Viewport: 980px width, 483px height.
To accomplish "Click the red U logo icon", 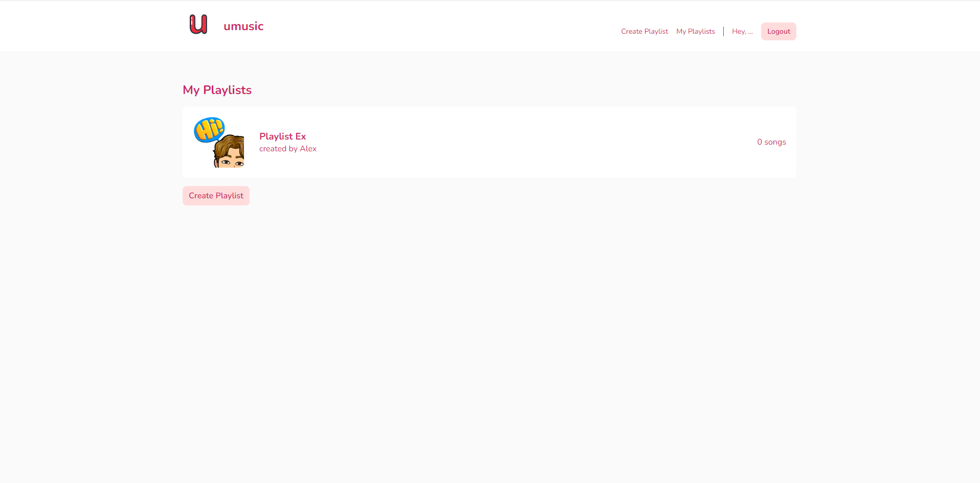I will point(198,25).
